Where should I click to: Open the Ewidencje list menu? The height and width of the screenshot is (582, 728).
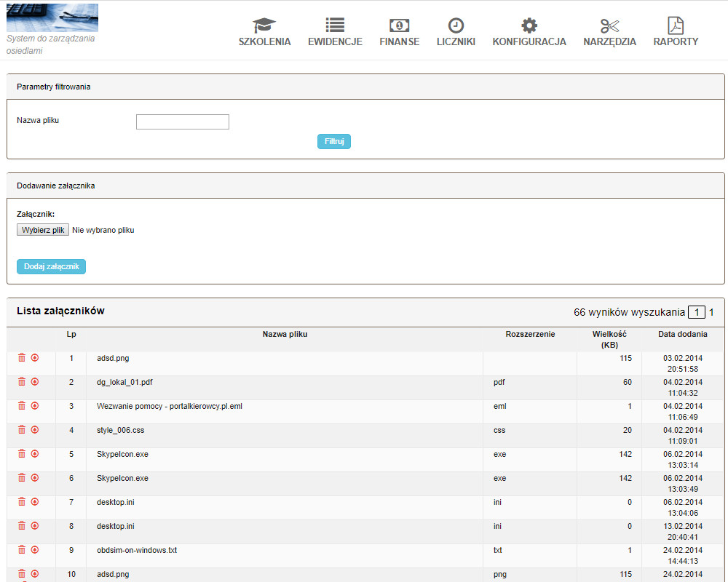click(335, 32)
